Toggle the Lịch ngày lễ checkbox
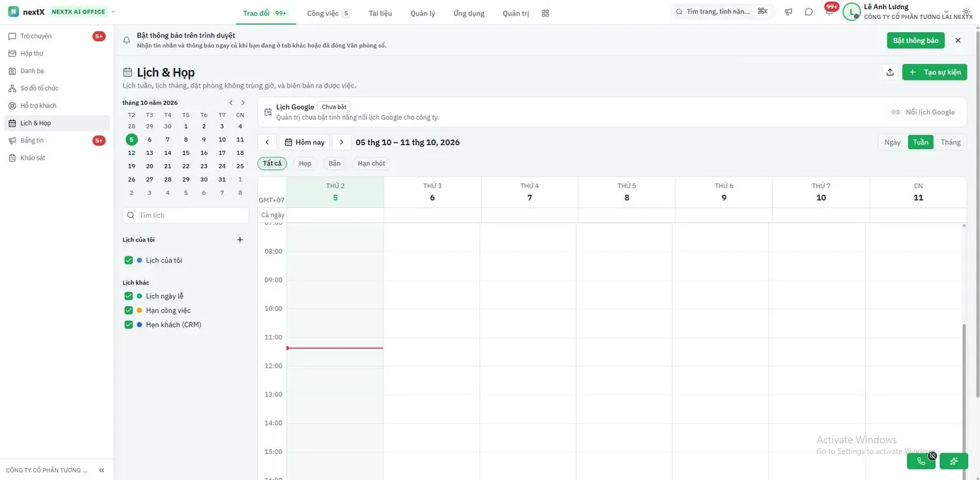This screenshot has width=980, height=480. [x=129, y=296]
